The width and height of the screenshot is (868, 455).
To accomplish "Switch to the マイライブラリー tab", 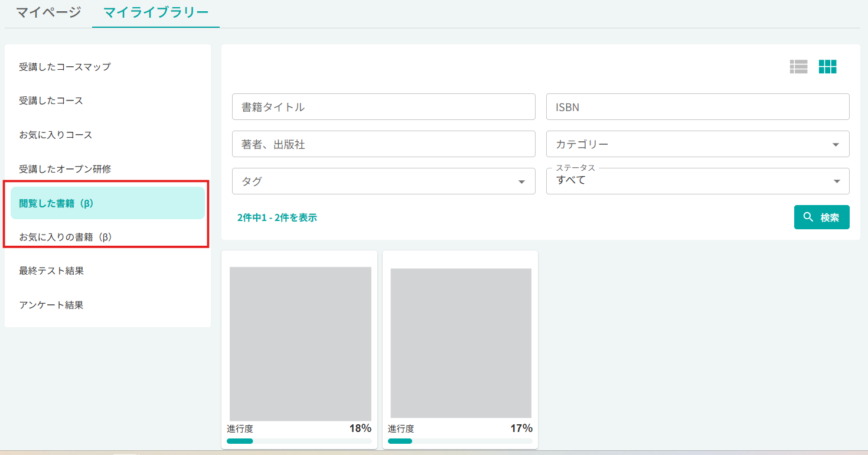I will (x=155, y=11).
